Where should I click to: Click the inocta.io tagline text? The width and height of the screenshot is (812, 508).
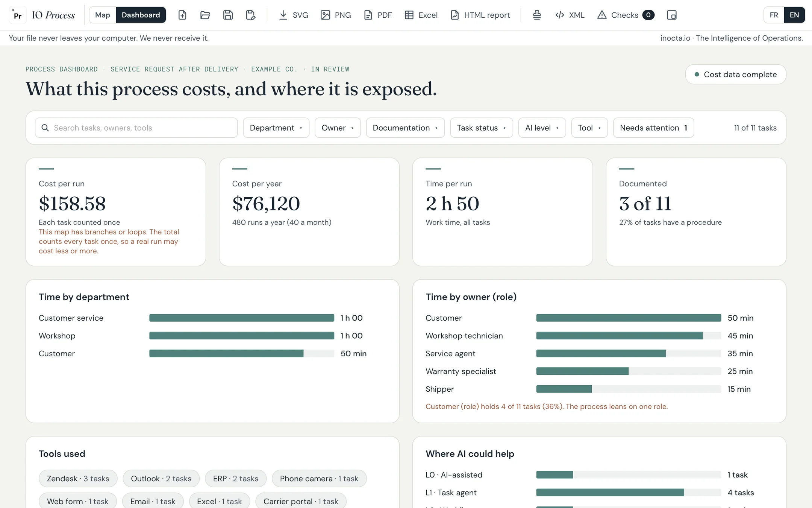pos(732,38)
